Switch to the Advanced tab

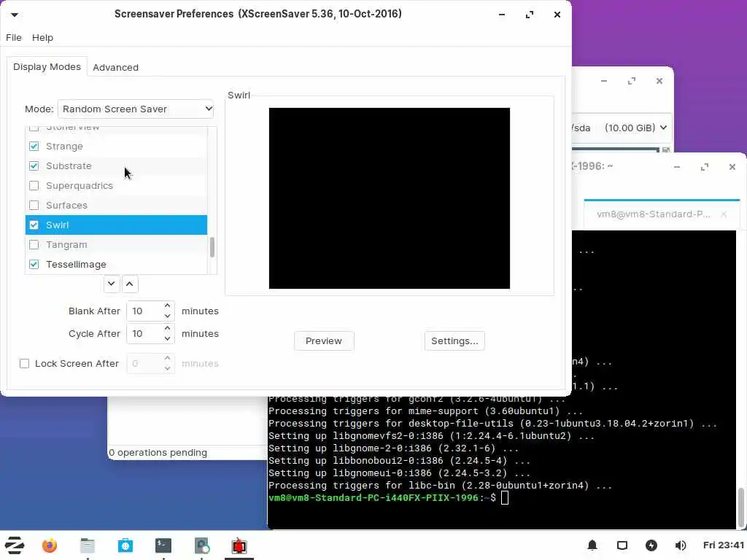pyautogui.click(x=116, y=67)
